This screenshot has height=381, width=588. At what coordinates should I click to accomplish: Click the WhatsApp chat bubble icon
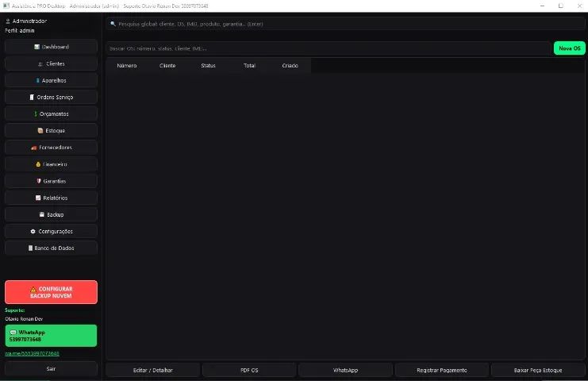pyautogui.click(x=13, y=333)
